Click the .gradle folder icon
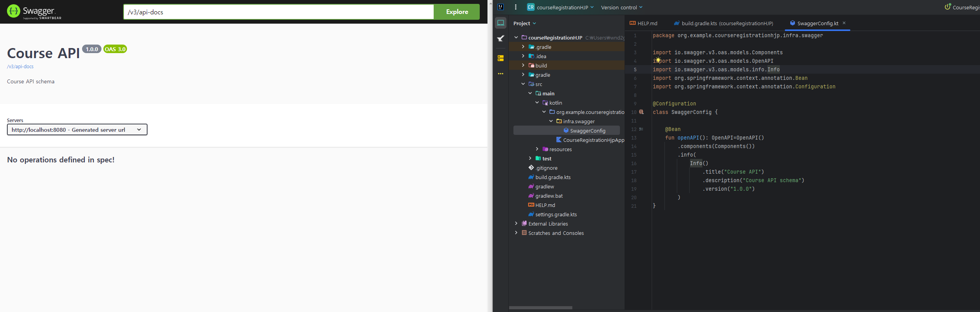Screen dimensions: 980x312 tap(531, 47)
